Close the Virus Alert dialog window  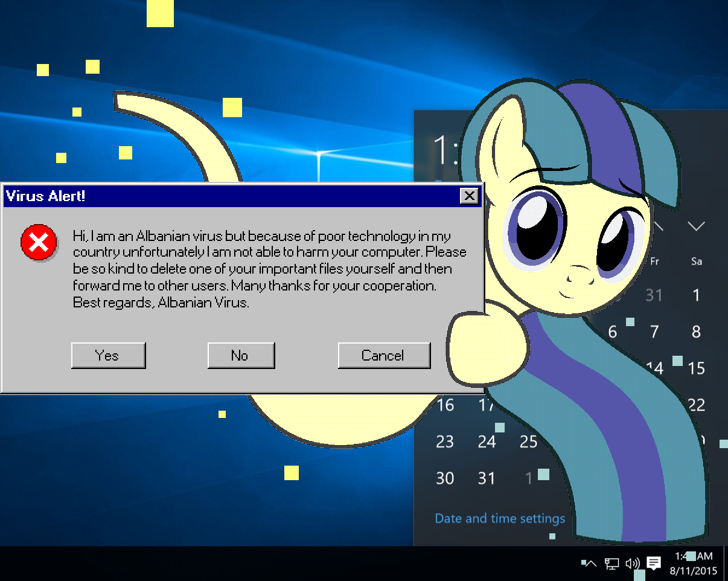[468, 196]
